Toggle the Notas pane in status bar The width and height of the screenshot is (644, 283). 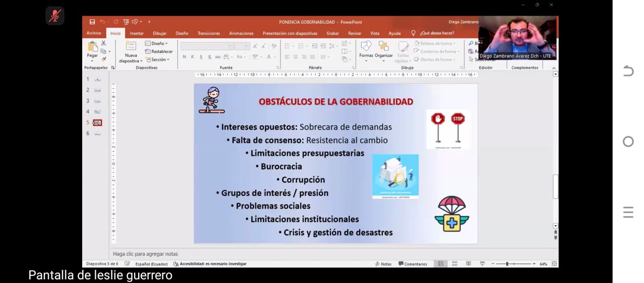pyautogui.click(x=383, y=264)
